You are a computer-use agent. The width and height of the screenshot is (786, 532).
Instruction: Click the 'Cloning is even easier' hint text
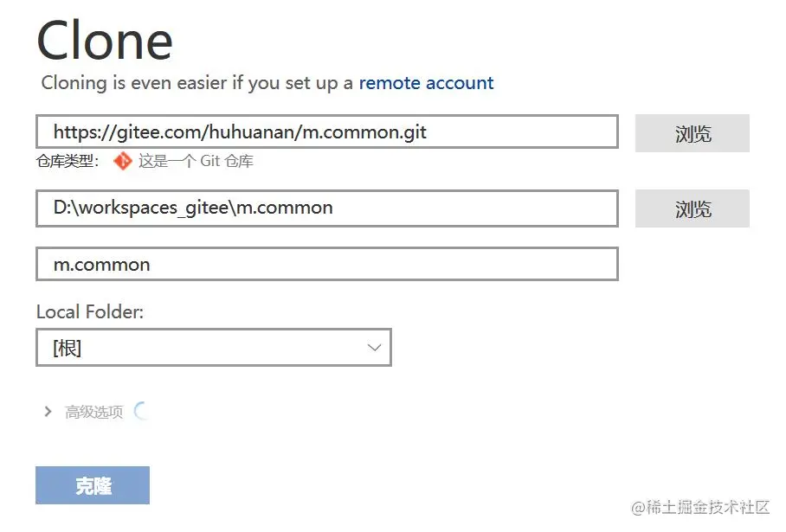(197, 83)
